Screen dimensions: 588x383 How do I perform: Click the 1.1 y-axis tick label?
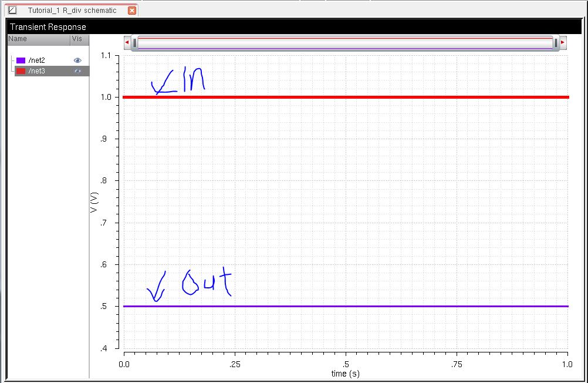point(106,56)
